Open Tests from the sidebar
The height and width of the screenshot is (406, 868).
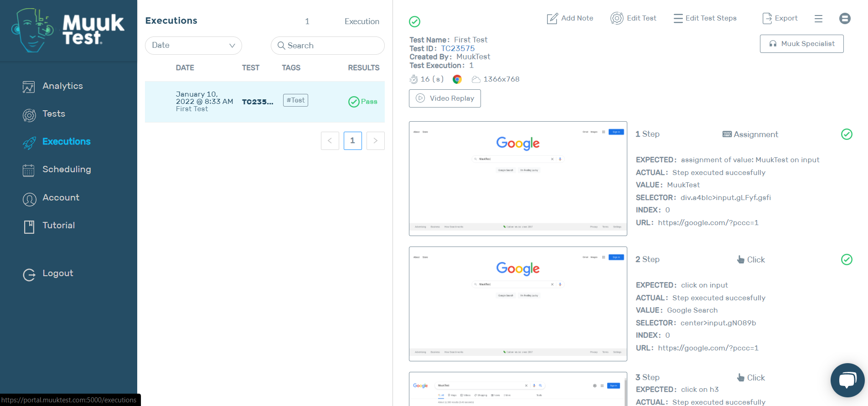[x=54, y=114]
